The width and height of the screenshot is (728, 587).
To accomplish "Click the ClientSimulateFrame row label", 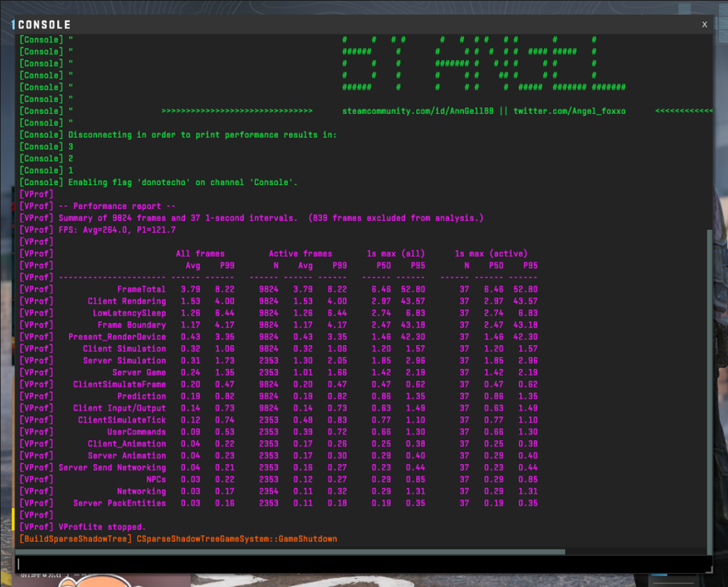I will 119,384.
